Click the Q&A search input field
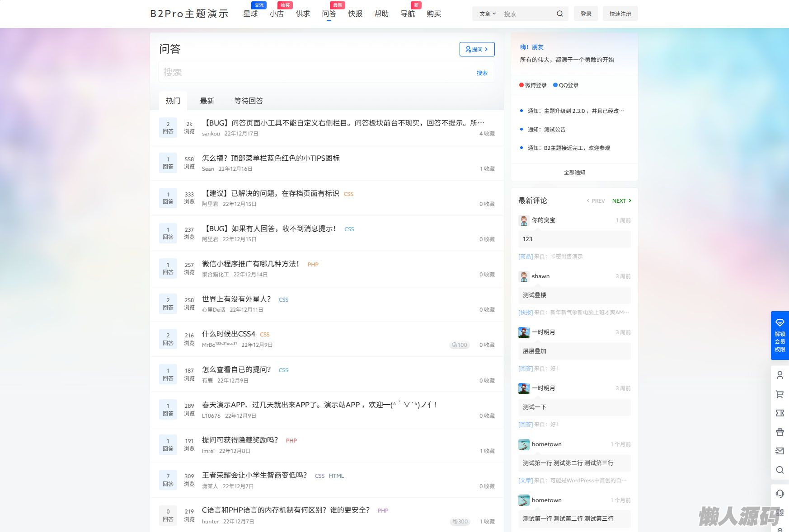This screenshot has width=789, height=532. pyautogui.click(x=316, y=72)
